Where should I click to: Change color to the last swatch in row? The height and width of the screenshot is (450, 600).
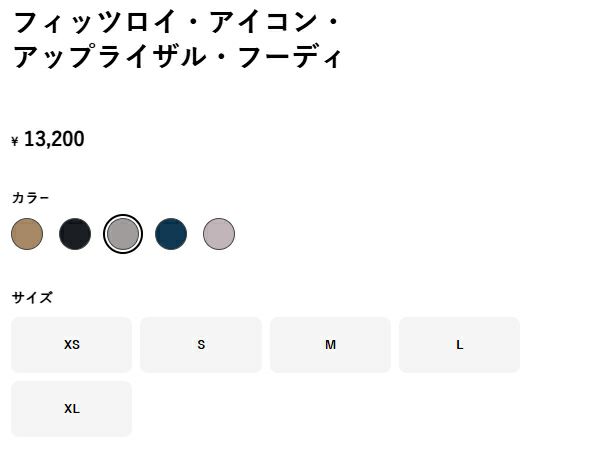(x=219, y=234)
